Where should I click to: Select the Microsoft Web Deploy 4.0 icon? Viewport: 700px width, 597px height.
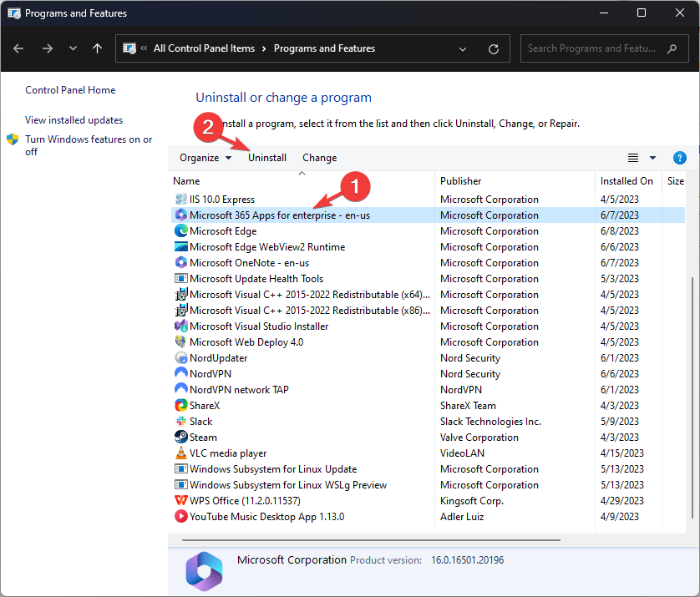coord(180,342)
